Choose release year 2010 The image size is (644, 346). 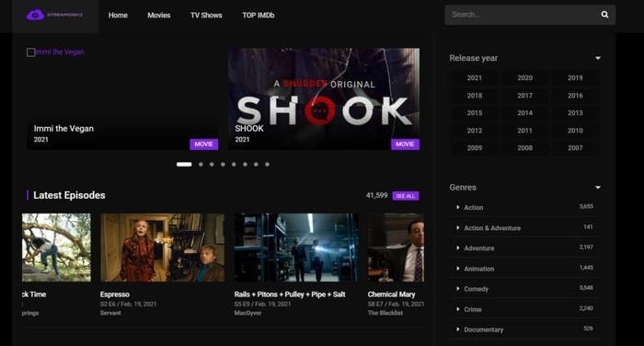coord(575,131)
